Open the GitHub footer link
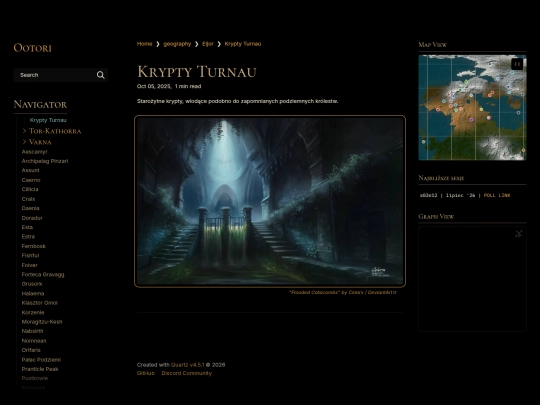The width and height of the screenshot is (540, 405). point(146,373)
